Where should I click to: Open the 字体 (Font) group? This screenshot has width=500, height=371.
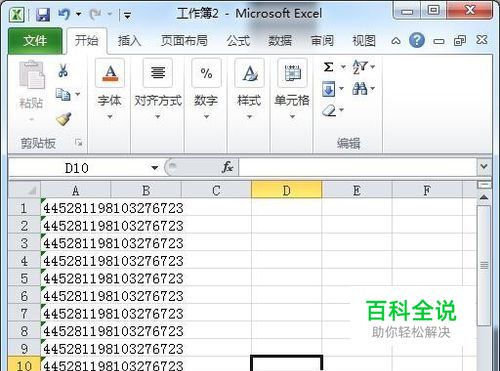(x=110, y=90)
